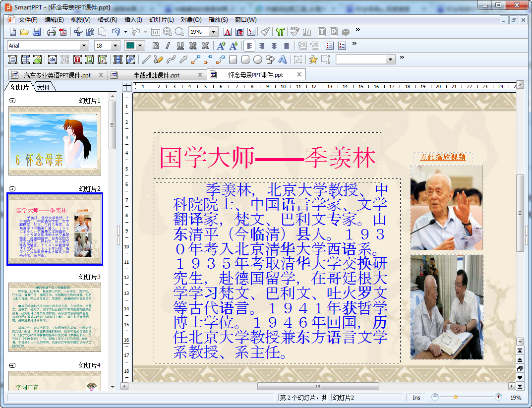Select the Rectangle shape tool
532x408 pixels.
click(x=233, y=59)
